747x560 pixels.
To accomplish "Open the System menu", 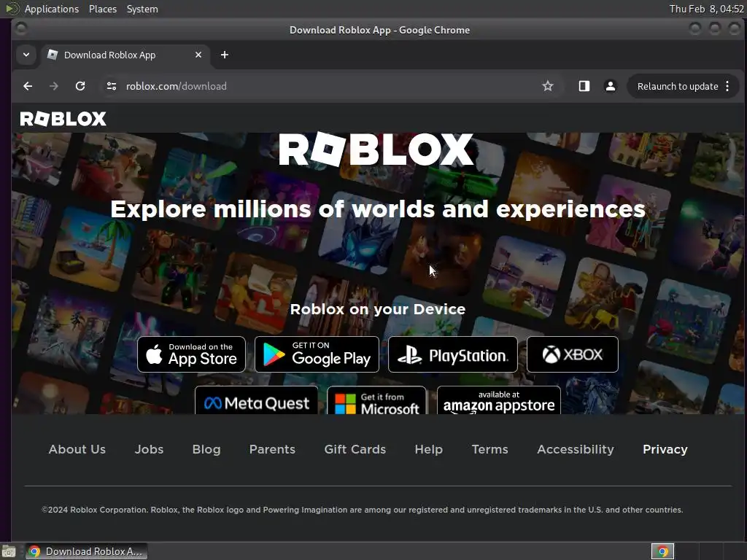I will 142,9.
